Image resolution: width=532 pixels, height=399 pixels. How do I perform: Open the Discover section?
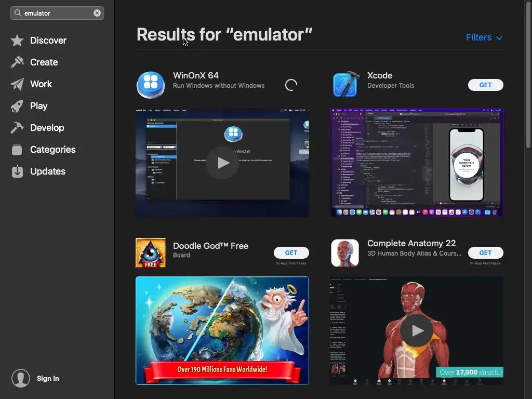tap(48, 41)
